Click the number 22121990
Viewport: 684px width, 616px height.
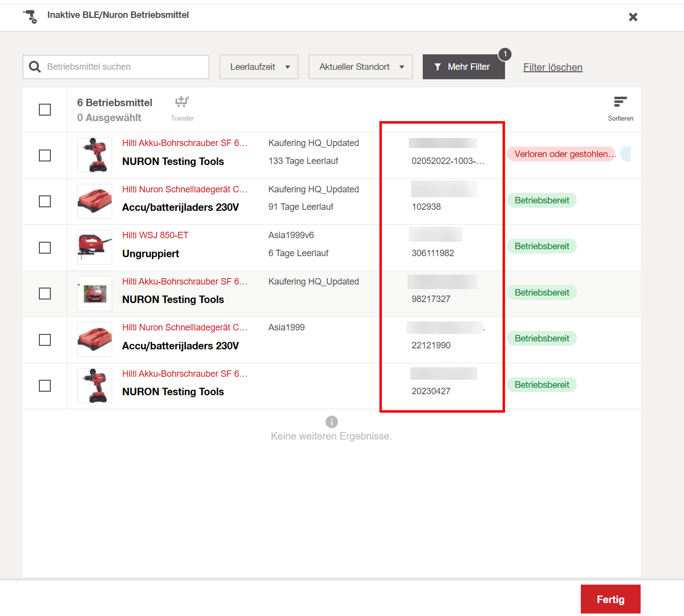[x=431, y=345]
